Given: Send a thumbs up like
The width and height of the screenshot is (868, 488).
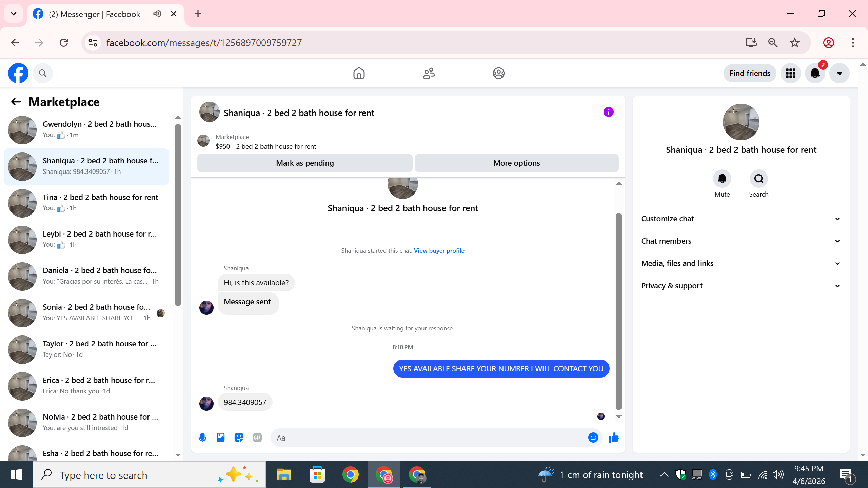Looking at the screenshot, I should 614,438.
